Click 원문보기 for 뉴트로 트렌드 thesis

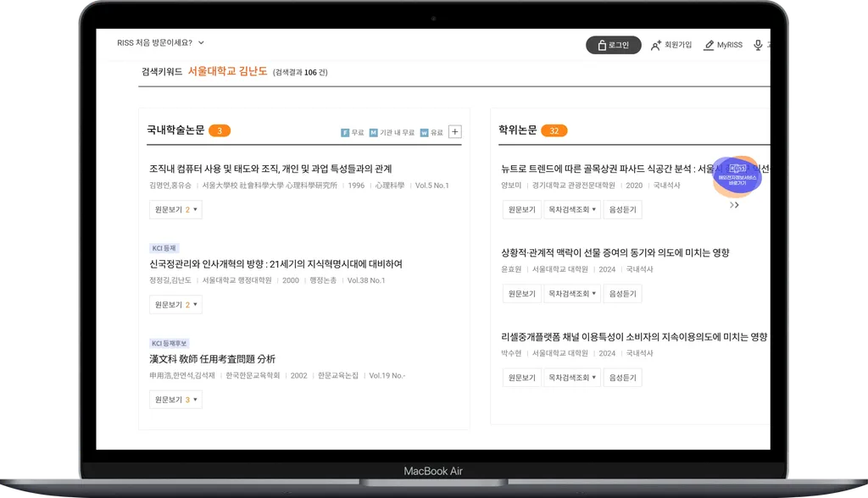tap(522, 210)
